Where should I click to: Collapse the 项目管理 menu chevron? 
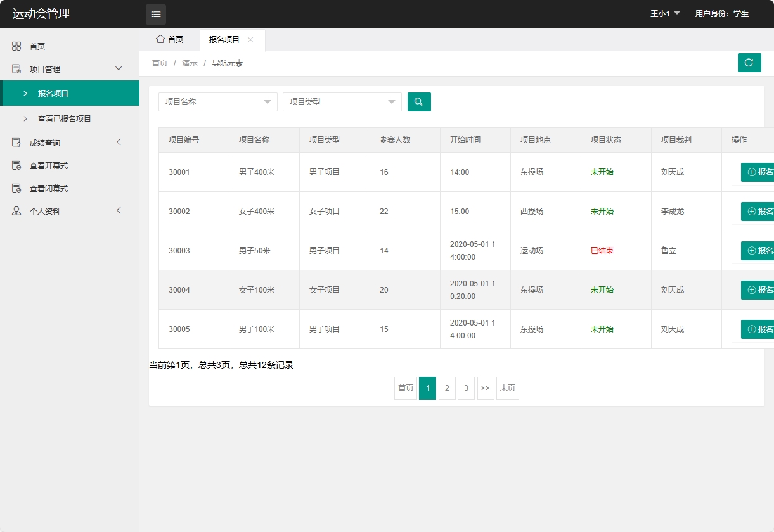tap(119, 68)
